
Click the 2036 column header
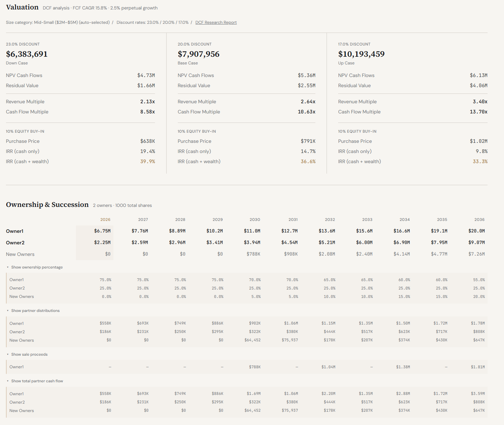point(479,220)
